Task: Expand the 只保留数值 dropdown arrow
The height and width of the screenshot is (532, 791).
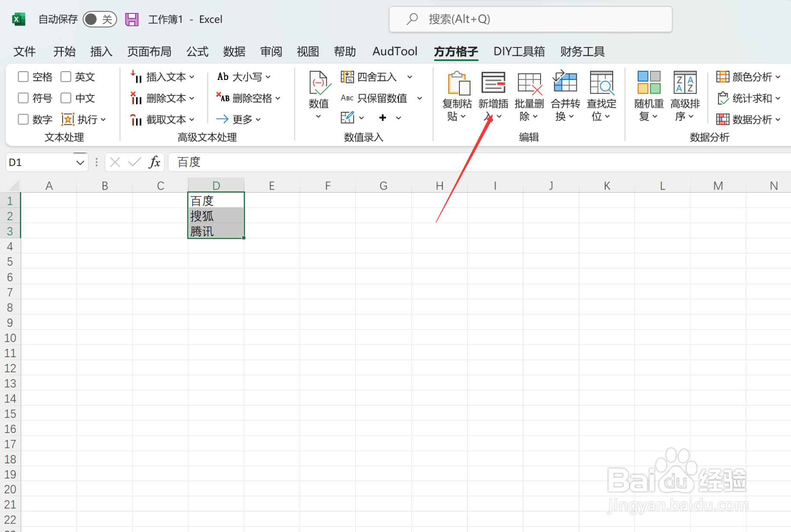Action: (x=419, y=98)
